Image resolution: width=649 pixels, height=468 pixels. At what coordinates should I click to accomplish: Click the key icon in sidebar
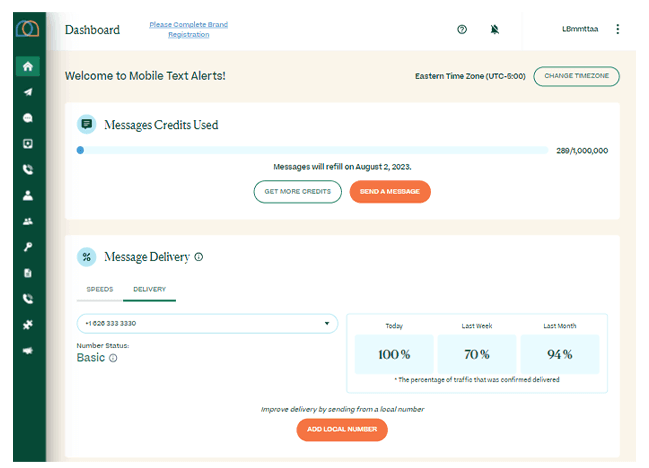[28, 246]
